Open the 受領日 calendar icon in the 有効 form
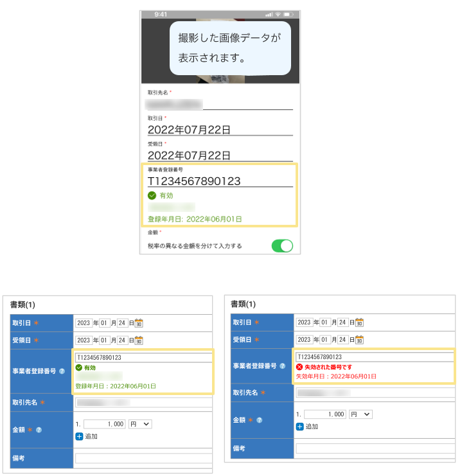The width and height of the screenshot is (462, 476). click(x=139, y=340)
